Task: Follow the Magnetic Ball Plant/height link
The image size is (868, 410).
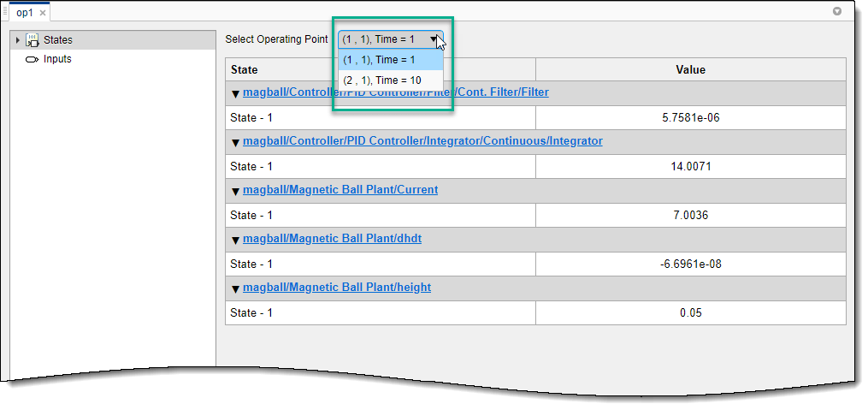Action: pyautogui.click(x=337, y=287)
